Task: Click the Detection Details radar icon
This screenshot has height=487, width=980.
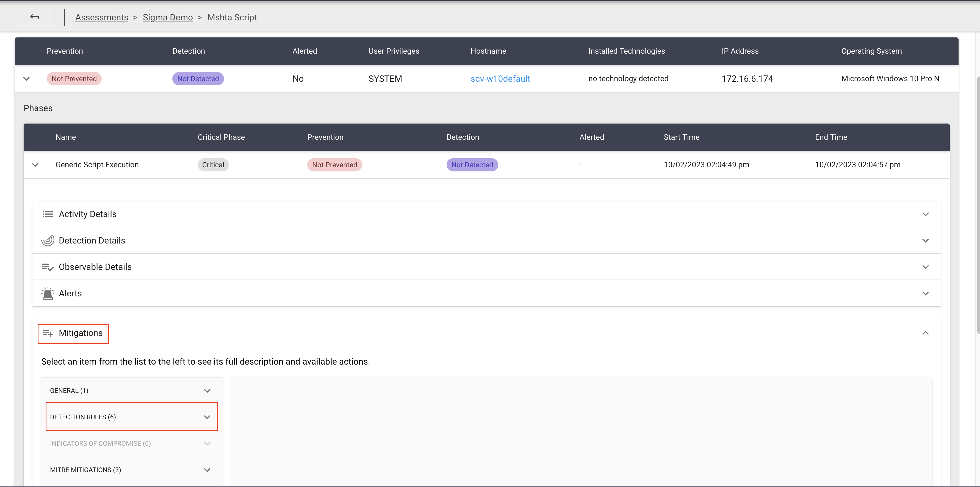Action: point(48,240)
